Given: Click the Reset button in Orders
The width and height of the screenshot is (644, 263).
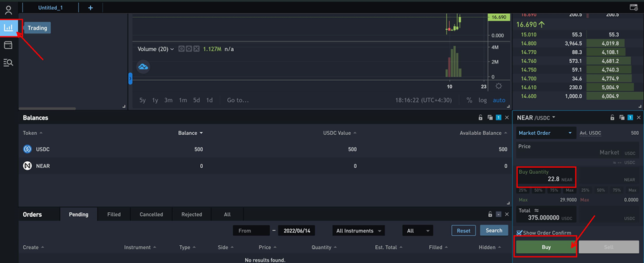Looking at the screenshot, I should pos(463,231).
